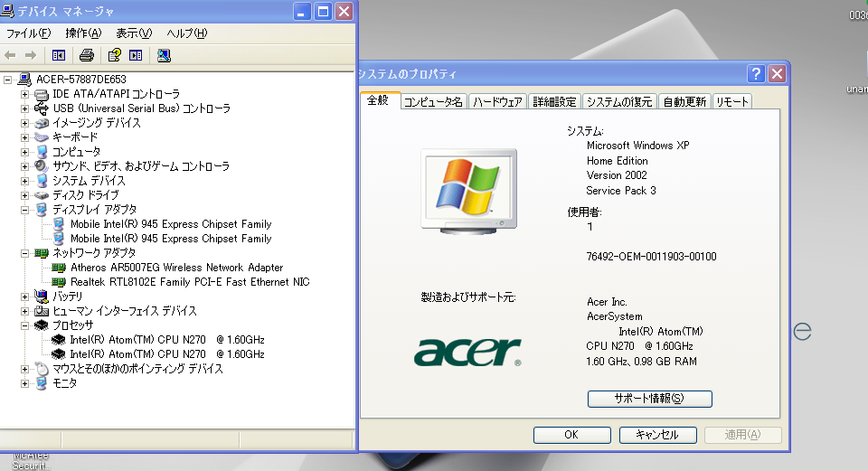The image size is (868, 471).
Task: Expand the monitor node
Action: click(x=24, y=383)
